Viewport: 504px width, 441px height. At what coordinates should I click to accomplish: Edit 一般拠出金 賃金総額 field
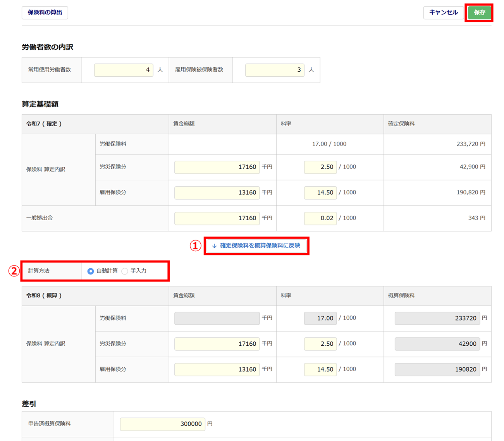(217, 218)
